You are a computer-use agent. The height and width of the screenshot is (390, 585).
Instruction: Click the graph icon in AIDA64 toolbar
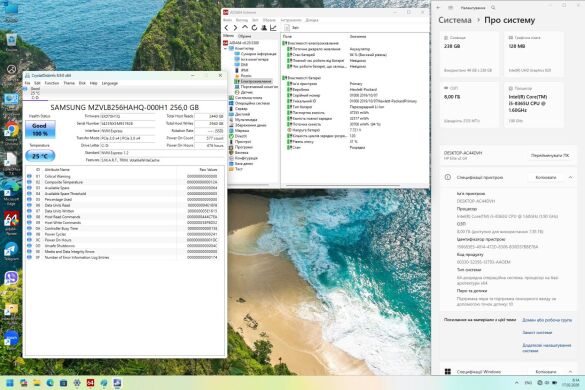(x=273, y=28)
